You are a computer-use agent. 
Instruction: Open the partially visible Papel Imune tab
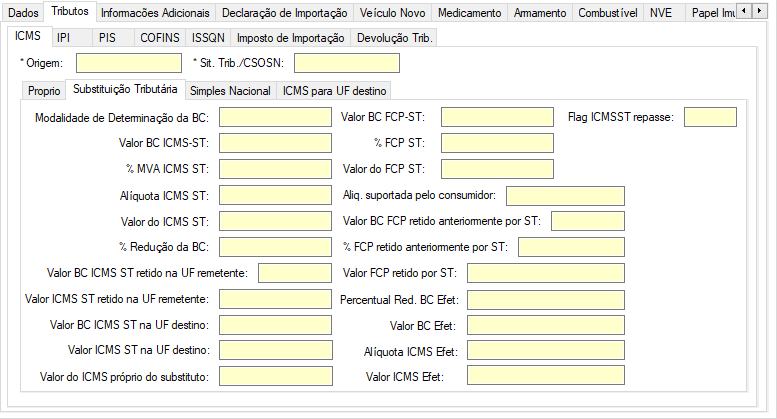click(x=712, y=13)
